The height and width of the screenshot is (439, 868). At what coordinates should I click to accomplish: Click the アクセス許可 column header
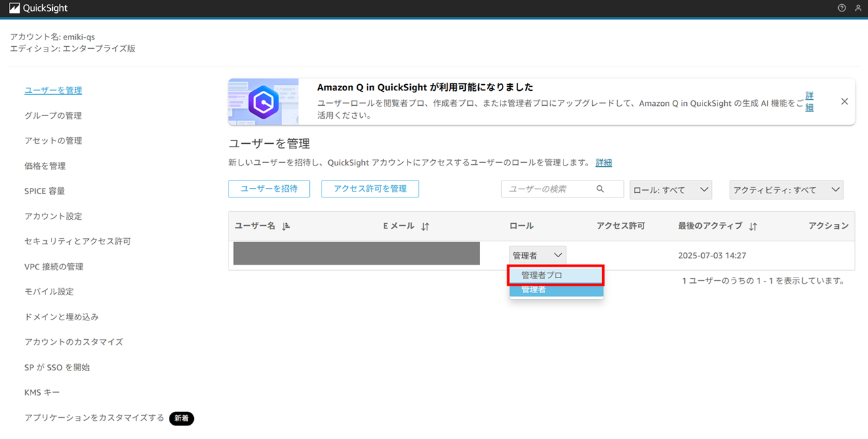tap(620, 226)
